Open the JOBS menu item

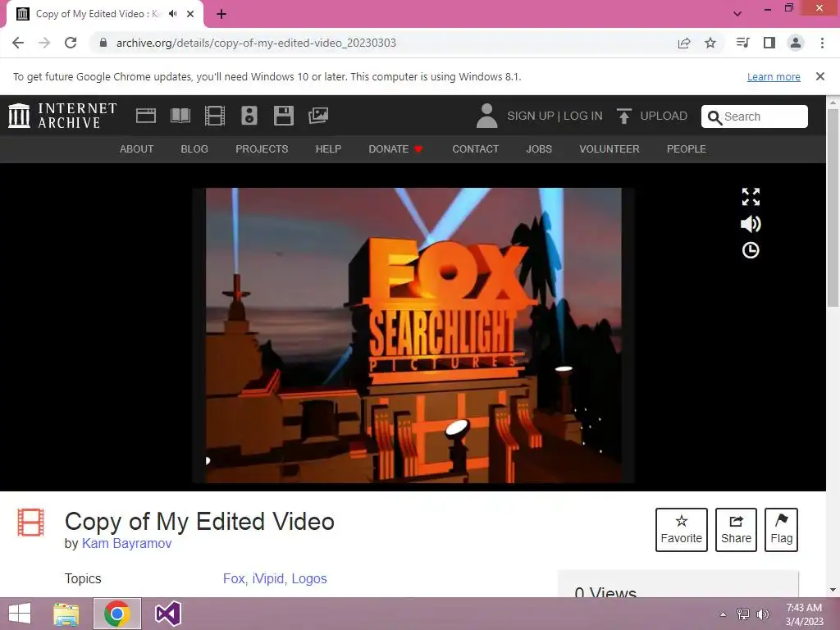539,149
